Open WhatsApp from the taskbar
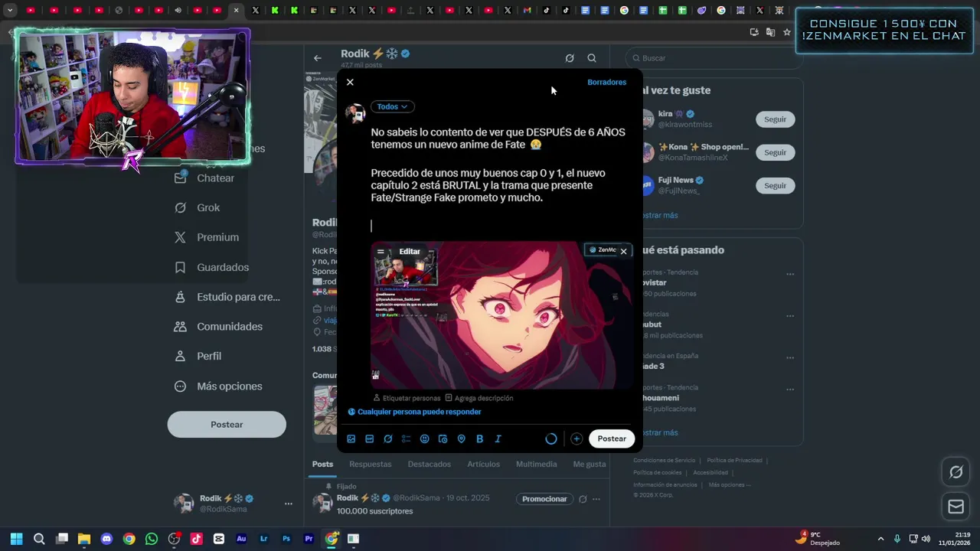The image size is (980, 551). (152, 539)
